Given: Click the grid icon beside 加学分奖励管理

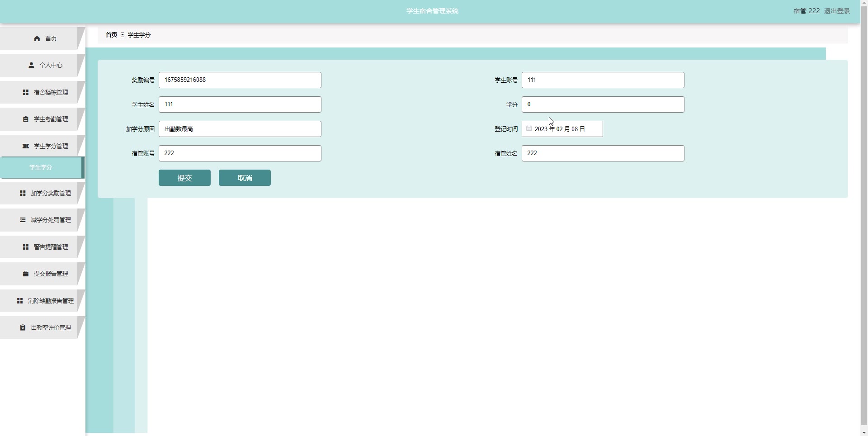Looking at the screenshot, I should coord(23,193).
